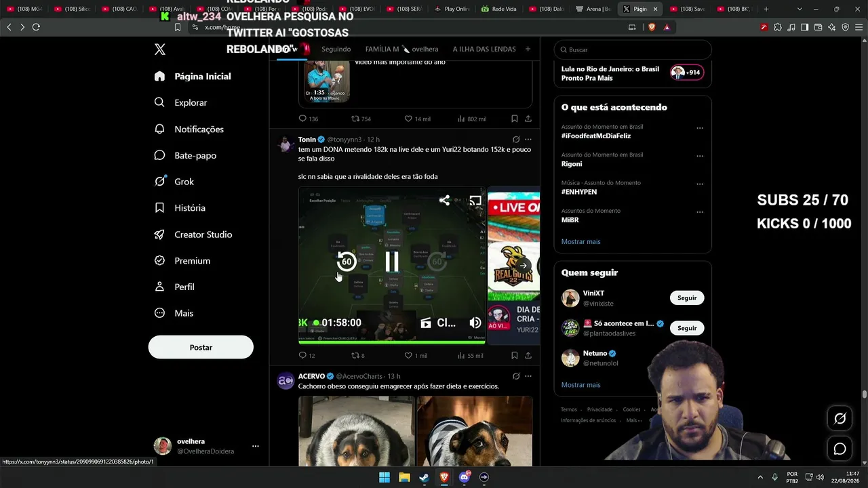The height and width of the screenshot is (488, 868).
Task: Follow Só acontece em lives account
Action: click(x=687, y=328)
